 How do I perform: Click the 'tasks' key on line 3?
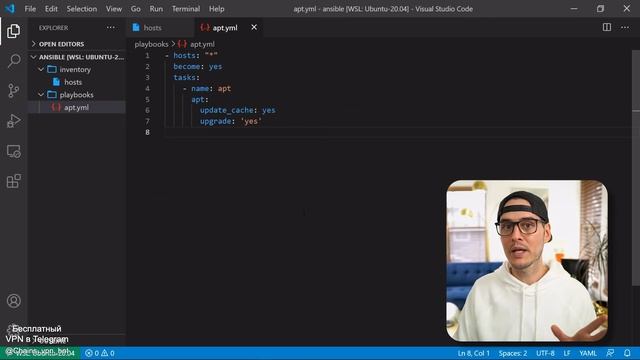coord(184,78)
